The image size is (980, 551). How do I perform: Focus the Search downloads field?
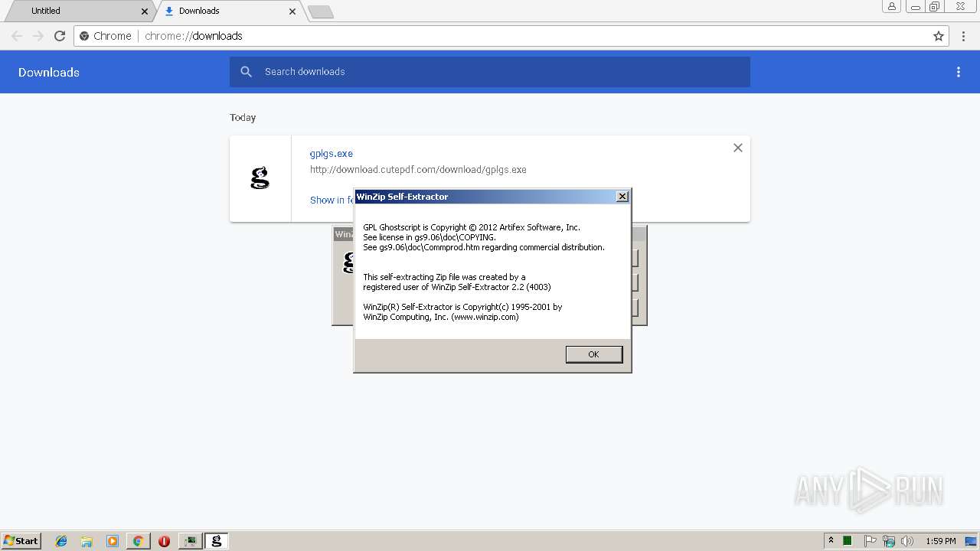[490, 72]
